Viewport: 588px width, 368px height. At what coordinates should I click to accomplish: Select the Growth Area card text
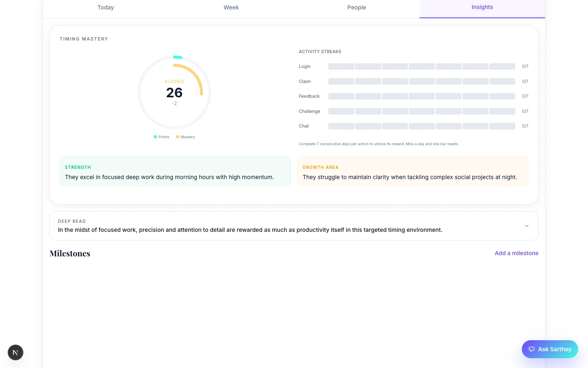coord(410,177)
